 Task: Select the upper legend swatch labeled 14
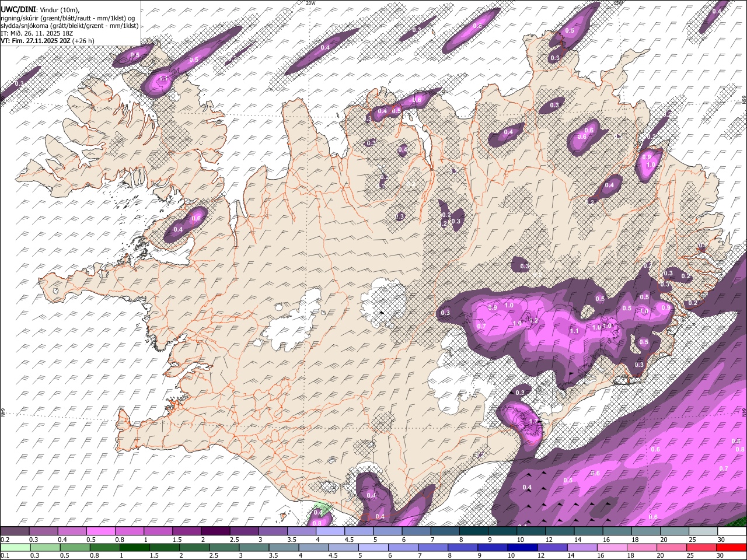(588, 531)
